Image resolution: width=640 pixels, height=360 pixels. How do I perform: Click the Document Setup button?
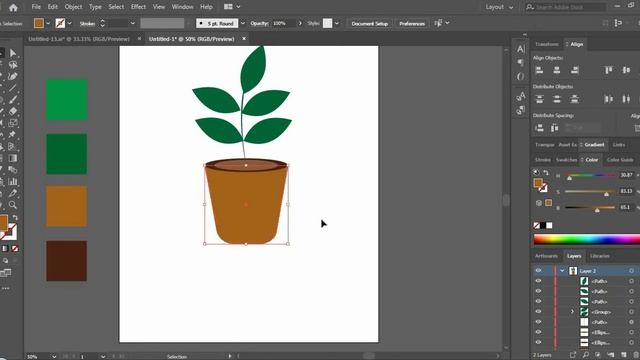pyautogui.click(x=369, y=23)
